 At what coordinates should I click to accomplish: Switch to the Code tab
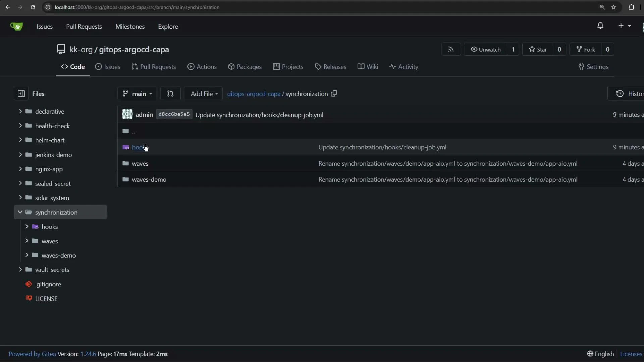pos(73,67)
